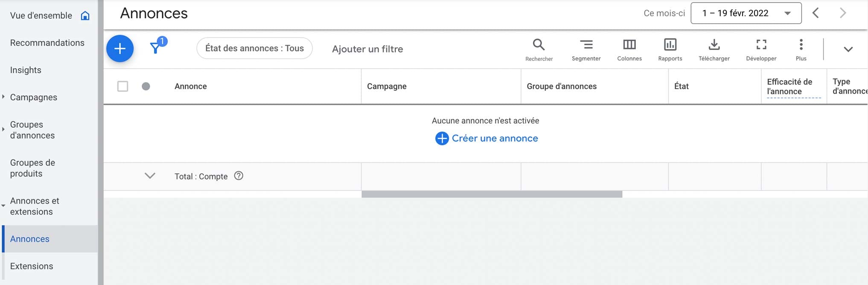Image resolution: width=868 pixels, height=285 pixels.
Task: Sort by État column header
Action: click(682, 86)
